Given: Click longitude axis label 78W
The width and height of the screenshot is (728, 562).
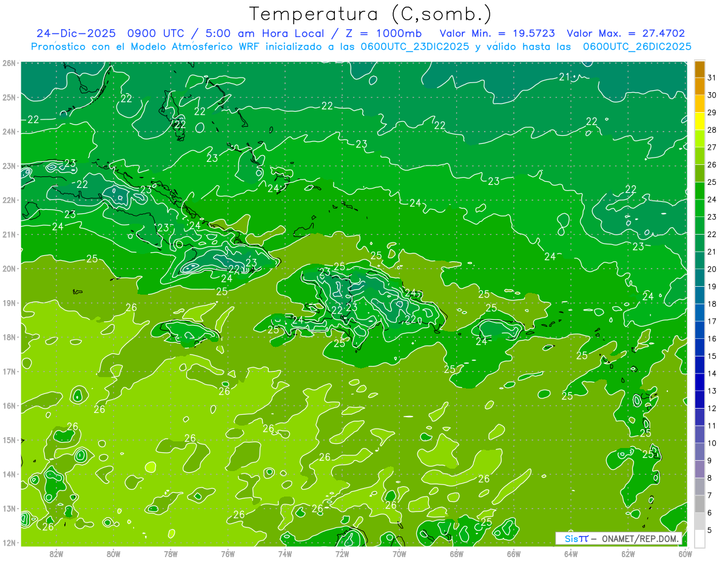Looking at the screenshot, I should [170, 554].
